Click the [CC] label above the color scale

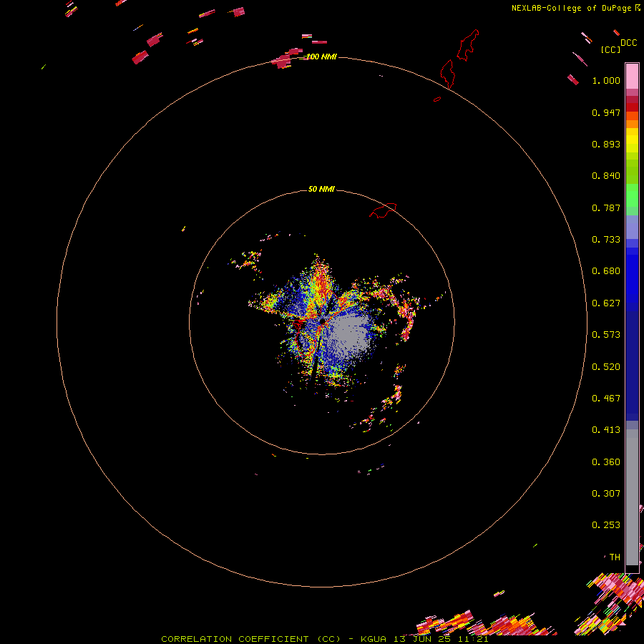[x=611, y=49]
